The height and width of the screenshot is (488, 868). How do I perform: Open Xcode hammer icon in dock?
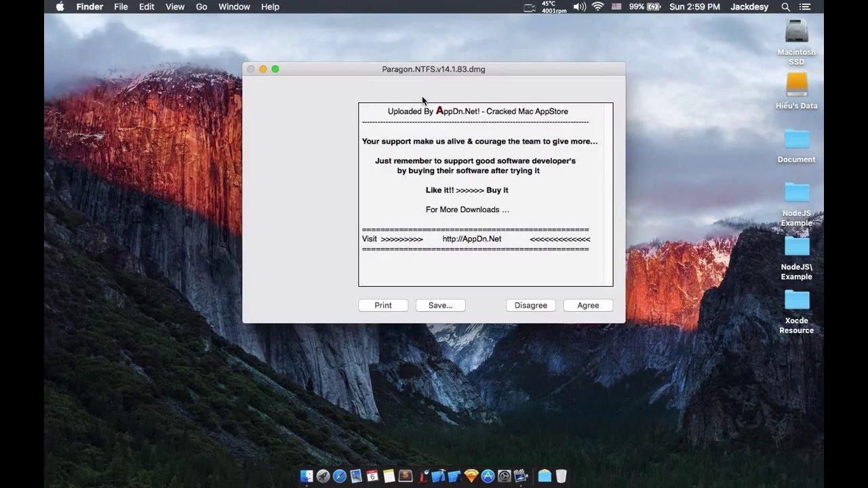click(x=438, y=476)
